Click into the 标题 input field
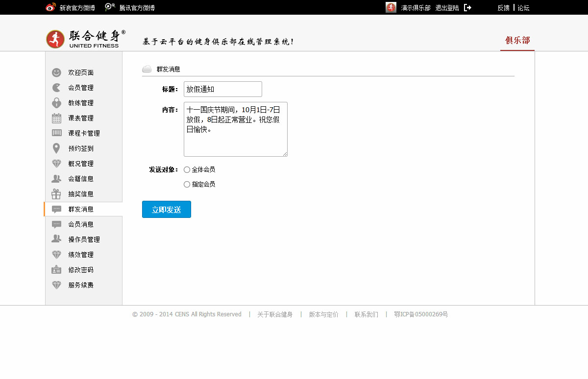Viewport: 588px width, 379px height. pos(223,89)
